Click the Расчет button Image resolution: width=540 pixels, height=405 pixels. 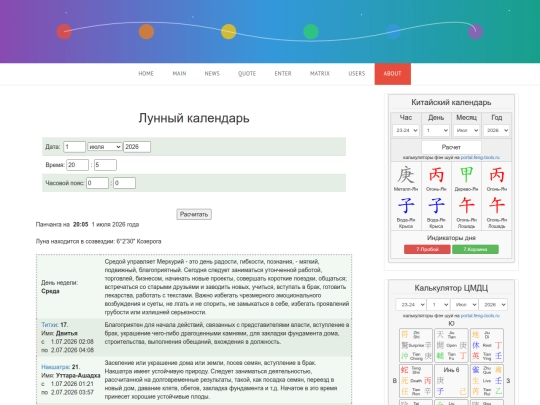point(451,147)
